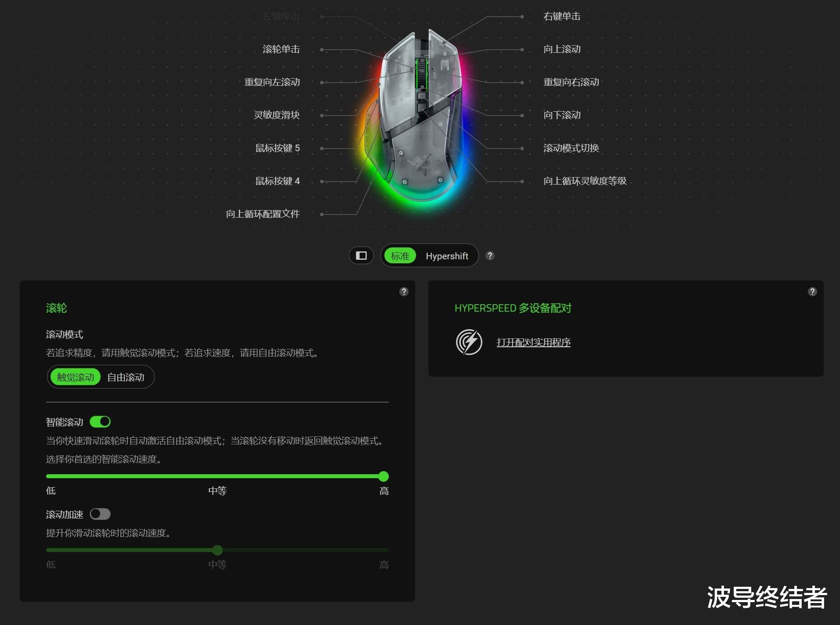Click the 高 label under 智能滚动 slider
840x625 pixels.
(x=384, y=491)
